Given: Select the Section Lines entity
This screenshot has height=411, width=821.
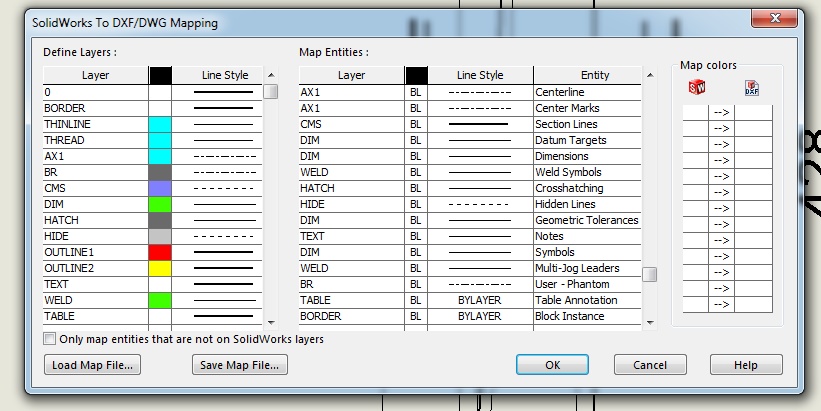Looking at the screenshot, I should [587, 124].
